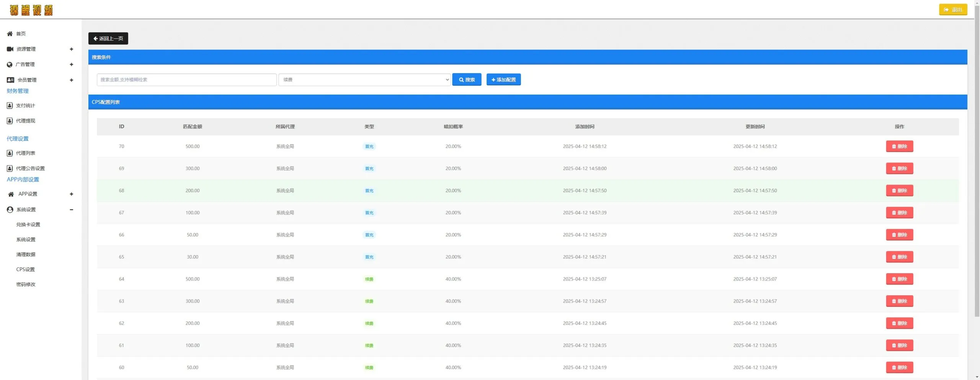Viewport: 980px width, 380px height.
Task: Click the 更新时间 column header
Action: (x=755, y=126)
